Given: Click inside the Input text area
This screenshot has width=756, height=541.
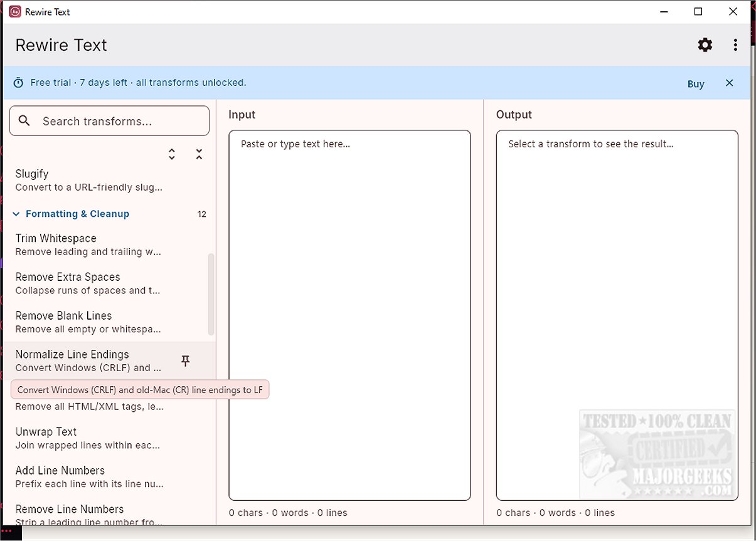Looking at the screenshot, I should (349, 315).
